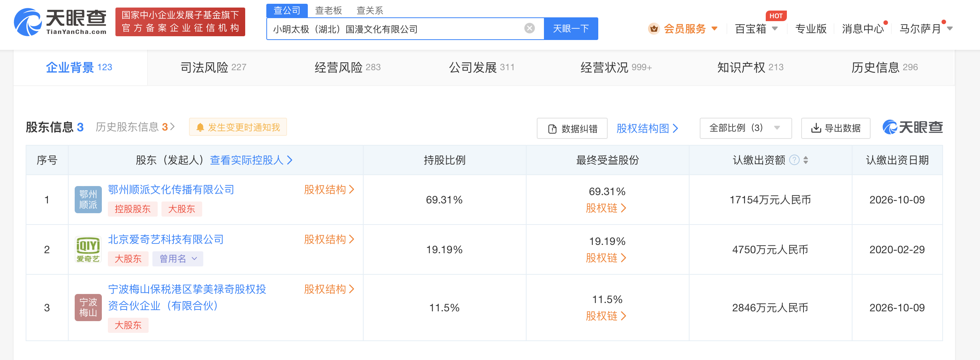The image size is (980, 360).
Task: Open the 马尔萨月 user account menu
Action: pyautogui.click(x=925, y=29)
